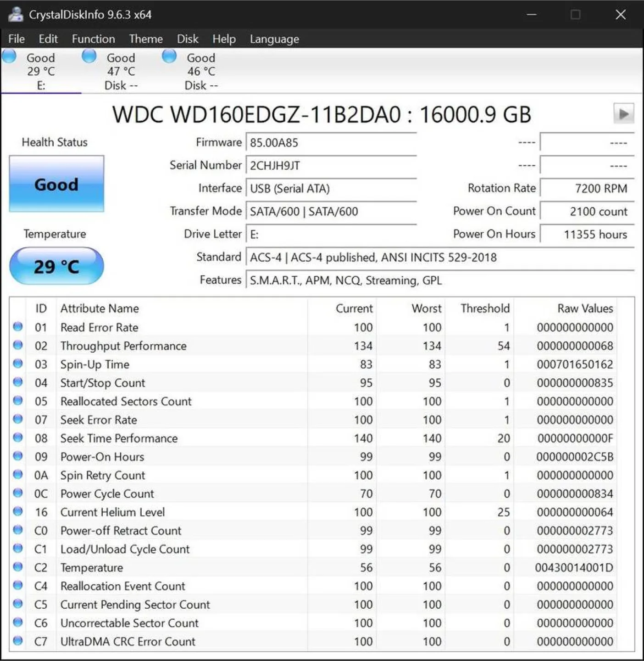Open the Theme menu
644x661 pixels.
coord(146,39)
